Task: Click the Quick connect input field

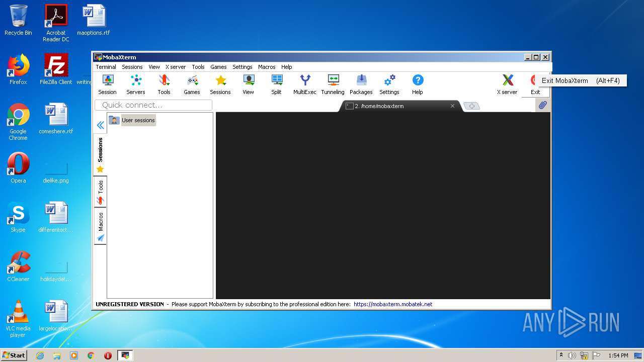Action: (x=153, y=105)
